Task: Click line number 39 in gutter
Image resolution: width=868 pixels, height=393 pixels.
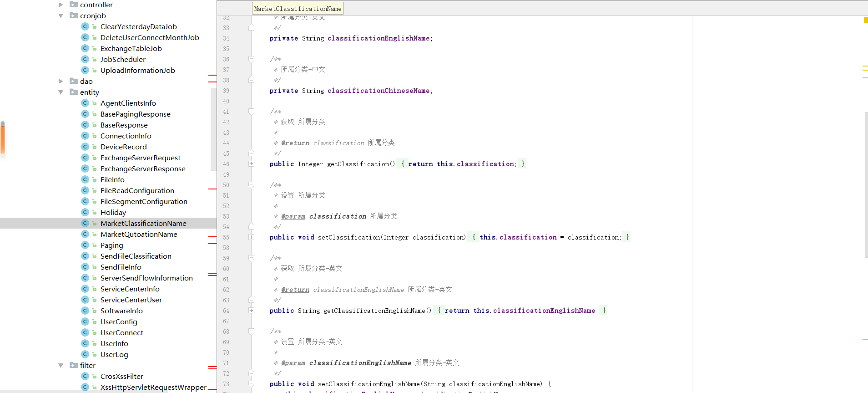Action: click(226, 91)
